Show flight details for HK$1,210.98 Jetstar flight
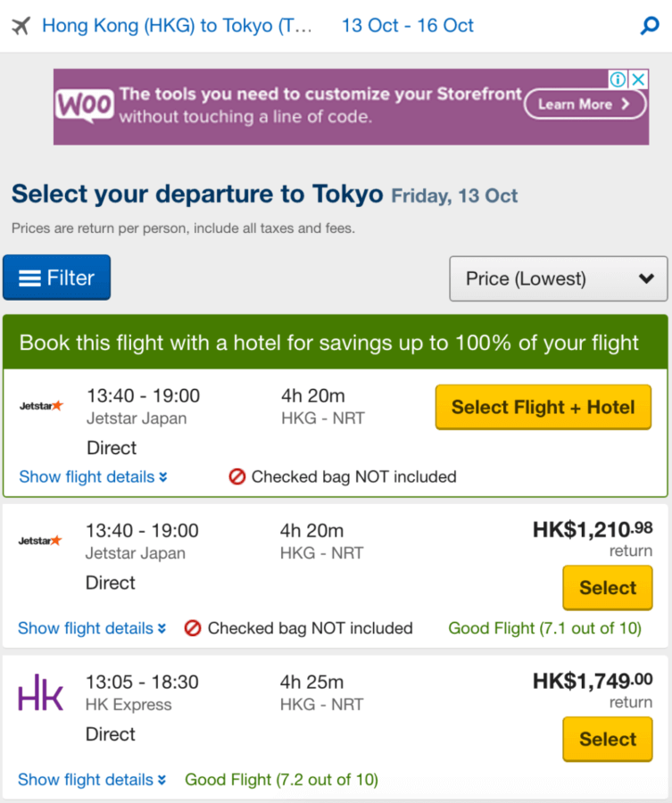 click(x=92, y=628)
